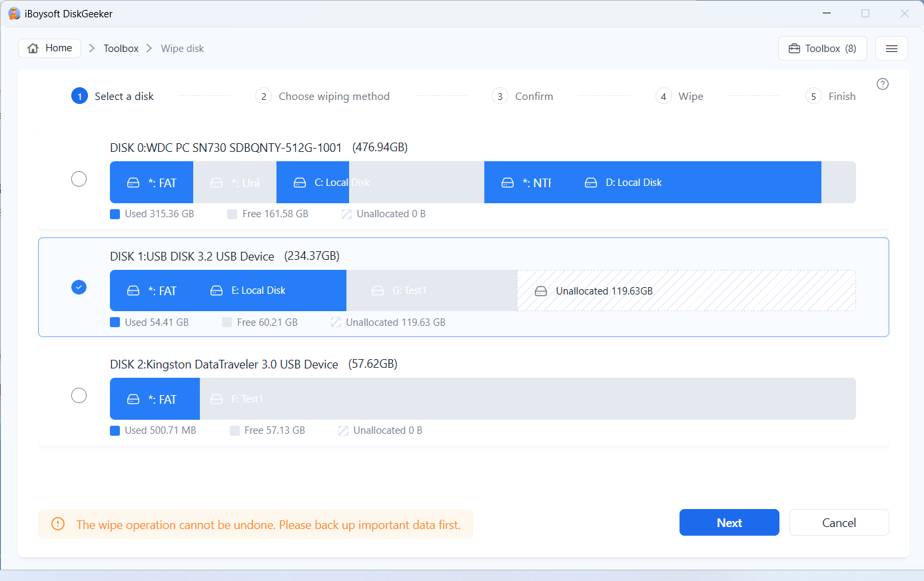Select Disk 1's FAT partition block

tap(151, 290)
